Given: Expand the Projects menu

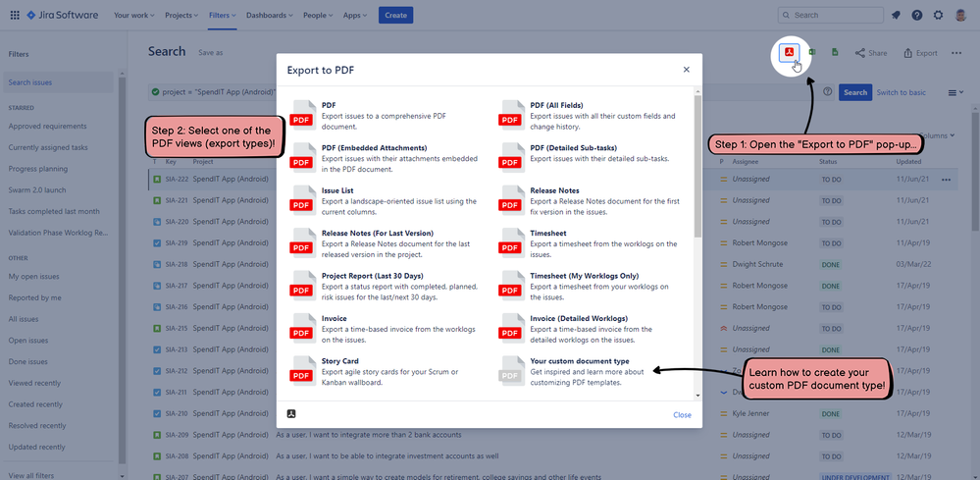Looking at the screenshot, I should coord(181,15).
